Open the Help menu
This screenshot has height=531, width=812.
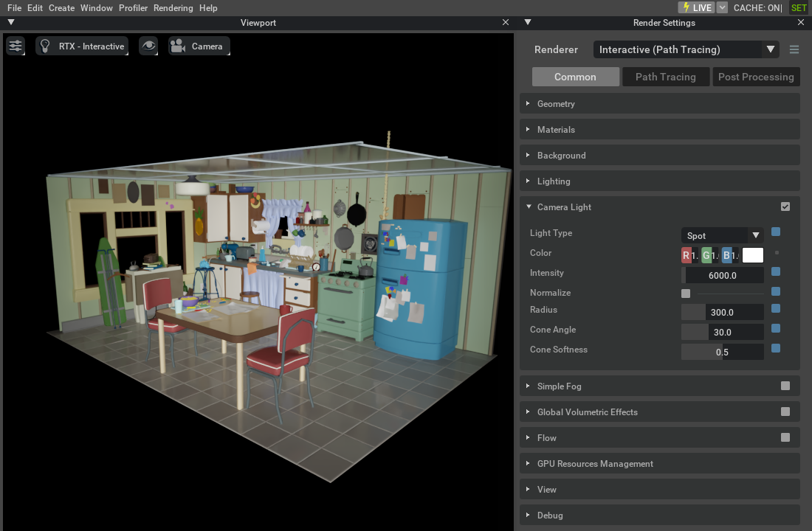tap(208, 8)
